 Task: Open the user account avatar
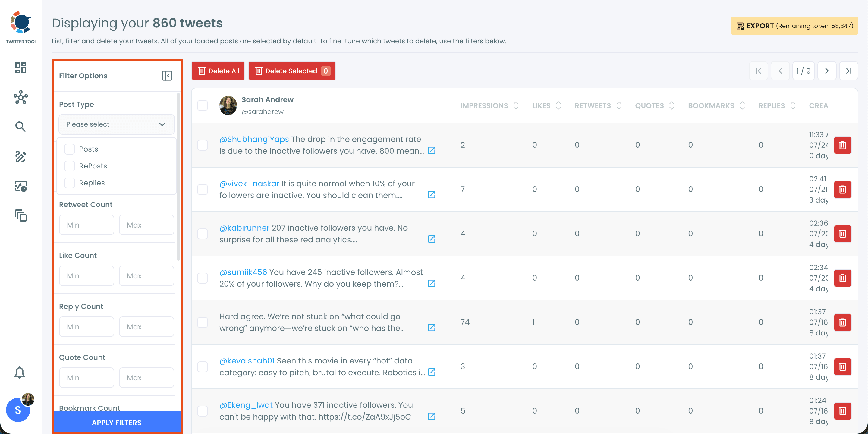(18, 409)
